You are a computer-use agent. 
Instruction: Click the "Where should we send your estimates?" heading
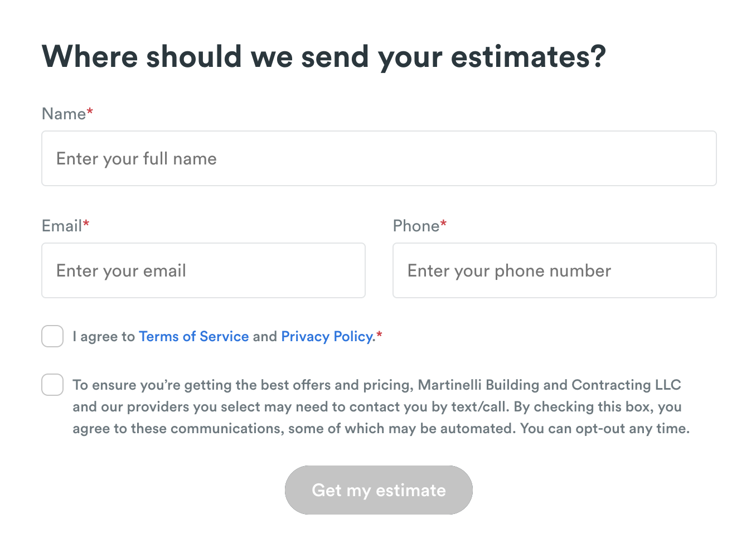[323, 57]
